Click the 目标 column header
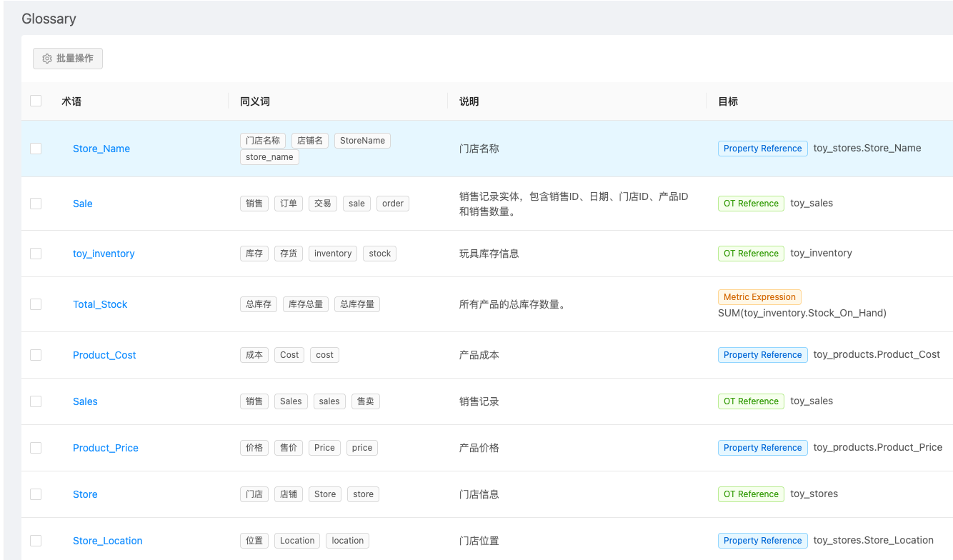 (x=728, y=101)
